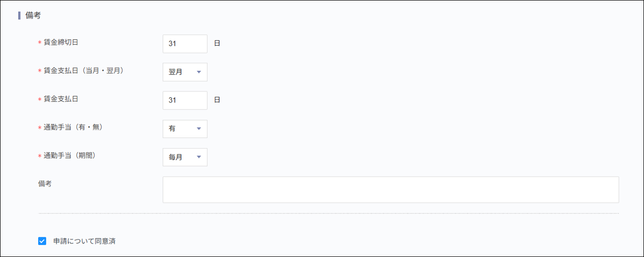This screenshot has height=257, width=644.
Task: Click the 賃金支払日（当月・翌月） field label
Action: [x=83, y=71]
